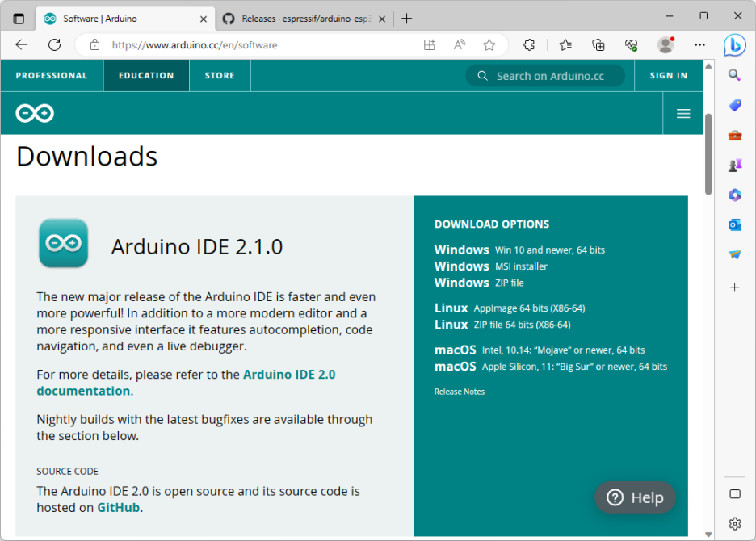Go back to previous page
This screenshot has height=541, width=756.
click(22, 45)
